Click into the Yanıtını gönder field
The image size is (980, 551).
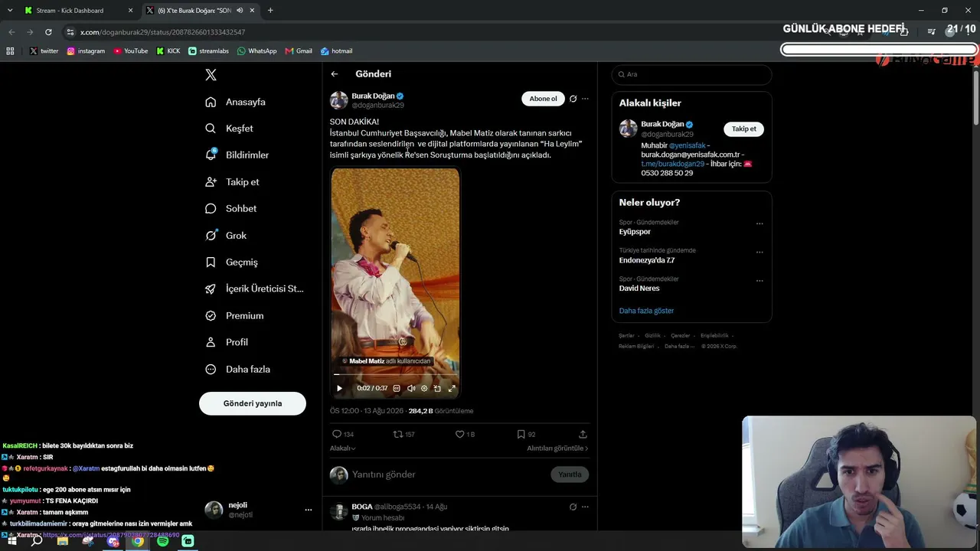click(x=448, y=474)
